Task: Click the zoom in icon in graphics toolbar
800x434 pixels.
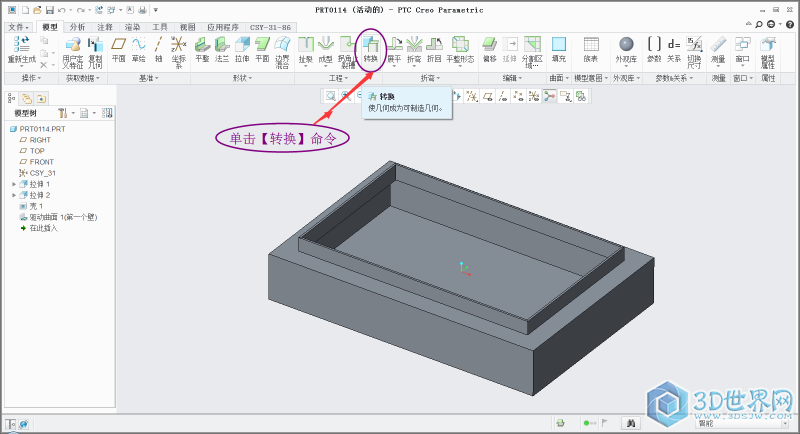Action: click(x=346, y=96)
